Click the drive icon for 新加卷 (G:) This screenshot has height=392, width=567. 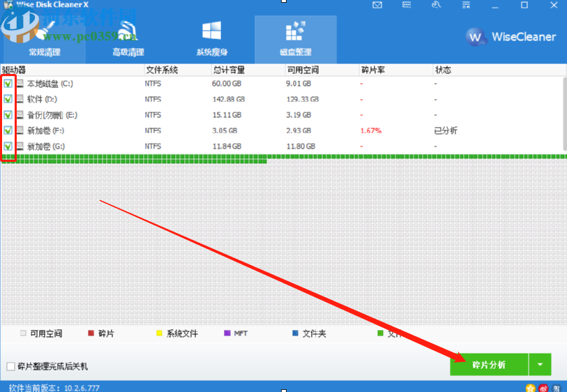[20, 146]
